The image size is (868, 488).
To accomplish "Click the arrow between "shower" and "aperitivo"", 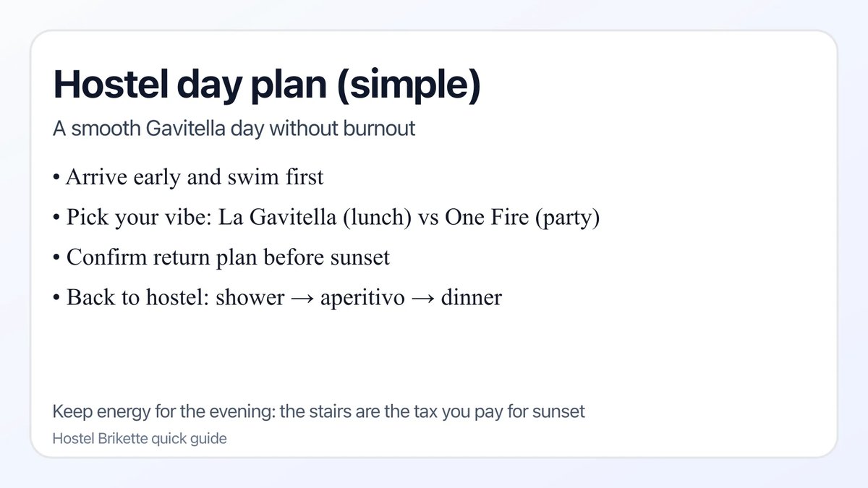I will [x=302, y=297].
